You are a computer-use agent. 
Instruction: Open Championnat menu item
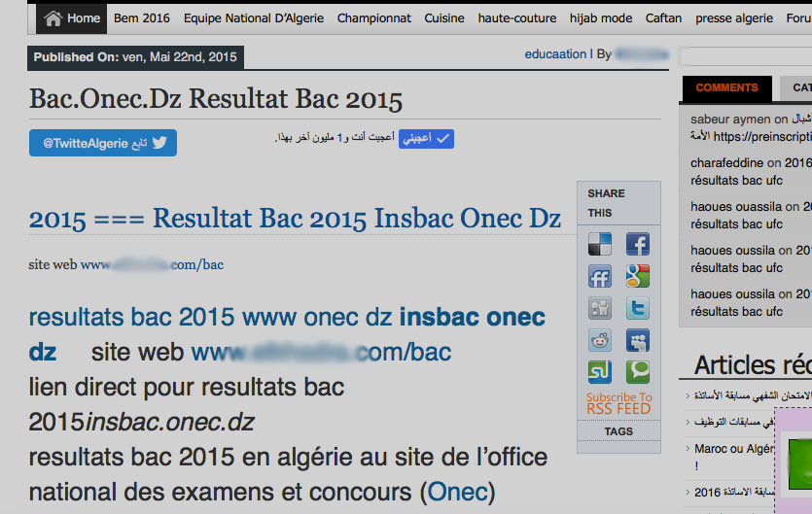[x=373, y=18]
